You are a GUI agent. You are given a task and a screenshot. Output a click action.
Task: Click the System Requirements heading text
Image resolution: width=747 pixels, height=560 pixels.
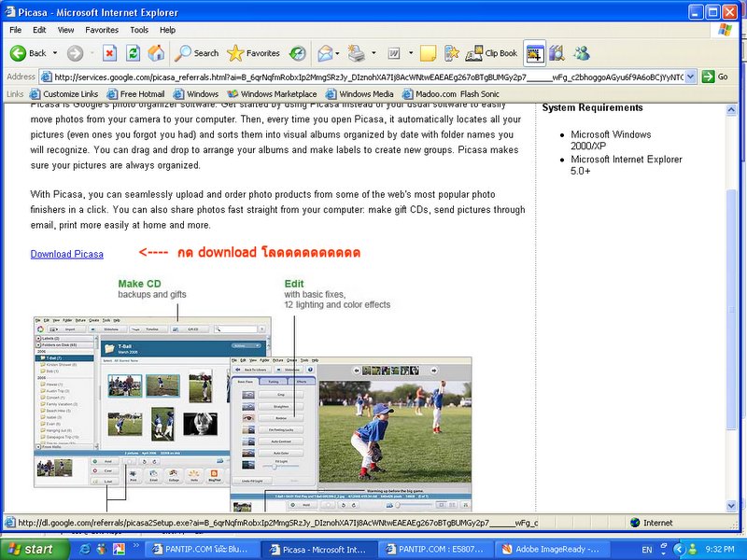tap(592, 107)
